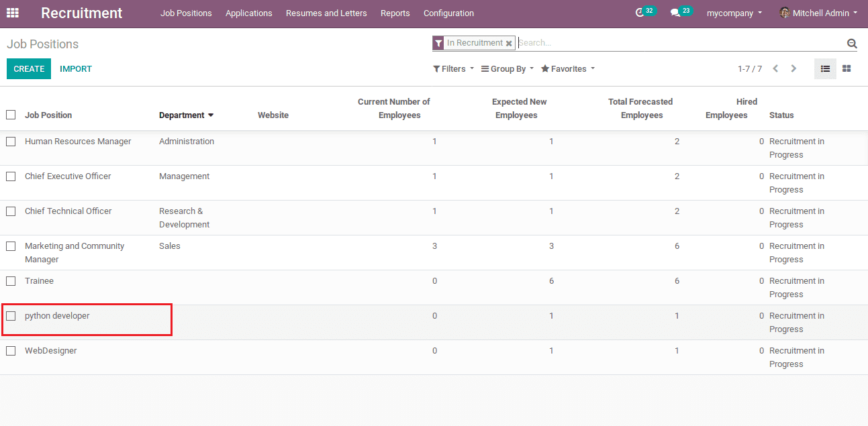Screen dimensions: 868x426
Task: Select all job positions checkbox
Action: tap(11, 115)
